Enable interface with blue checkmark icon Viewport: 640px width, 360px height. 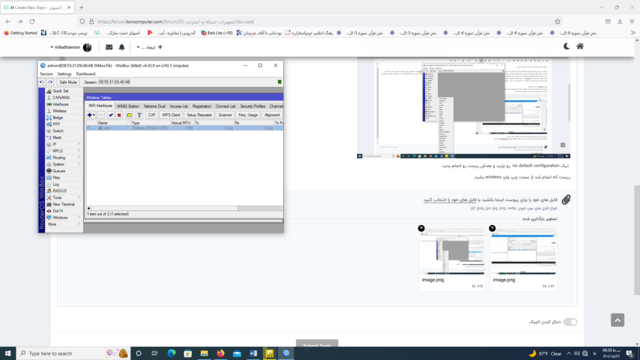pyautogui.click(x=111, y=115)
